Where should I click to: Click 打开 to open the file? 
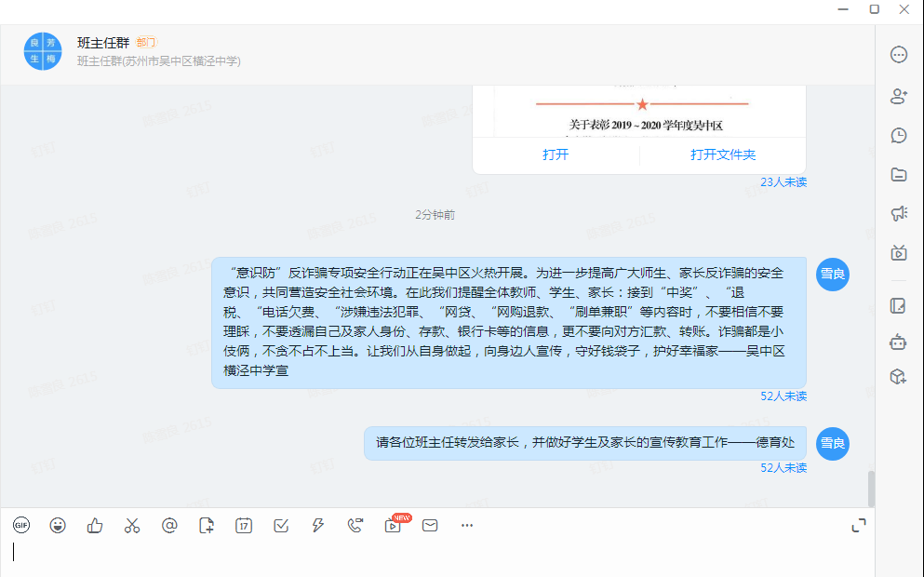556,154
